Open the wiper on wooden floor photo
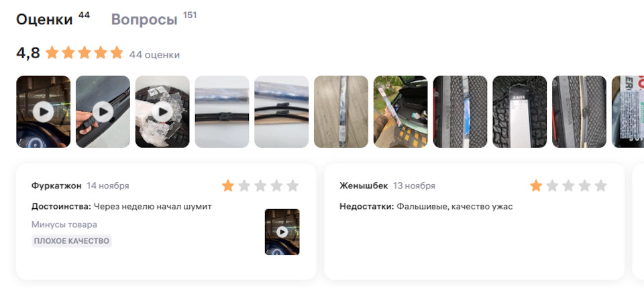 (341, 112)
